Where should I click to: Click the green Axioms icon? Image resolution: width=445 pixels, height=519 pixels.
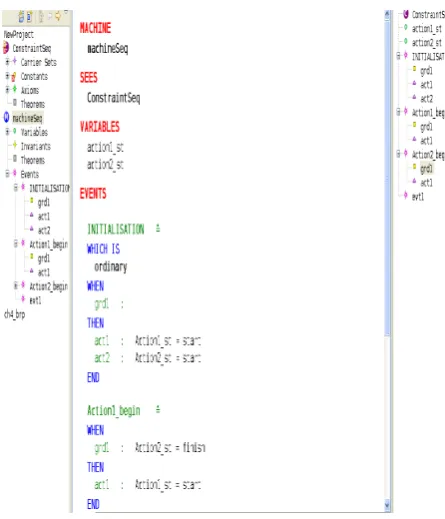15,89
